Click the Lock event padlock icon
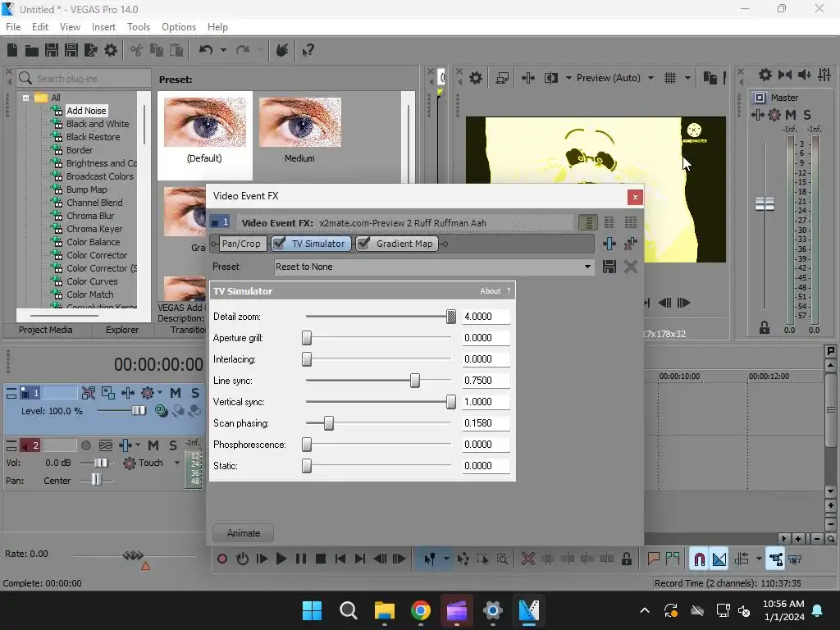The width and height of the screenshot is (840, 630). coord(626,559)
